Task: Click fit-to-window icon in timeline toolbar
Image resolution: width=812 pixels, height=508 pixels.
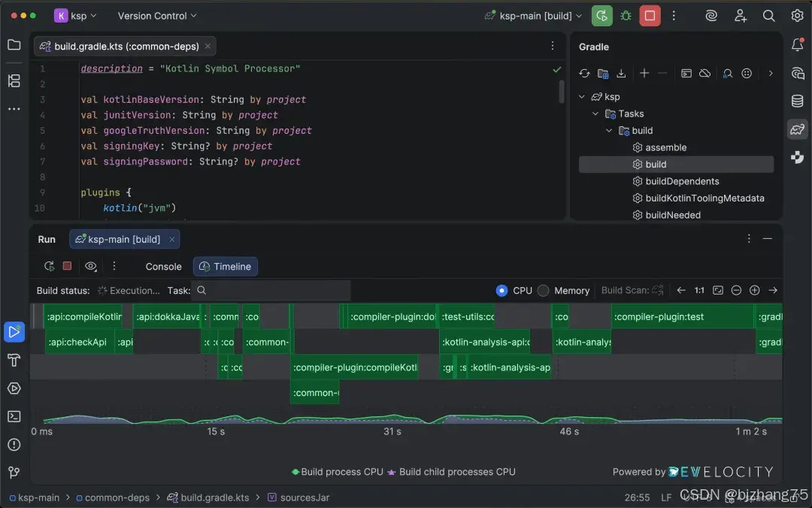Action: [718, 291]
